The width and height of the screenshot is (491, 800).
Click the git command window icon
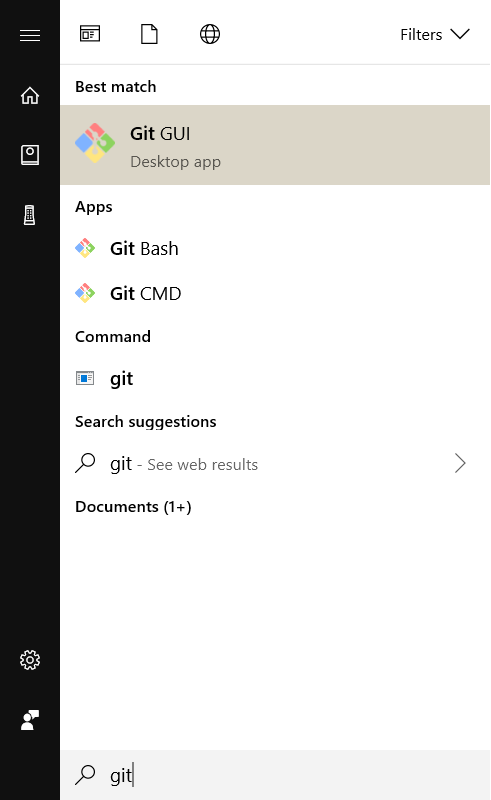pyautogui.click(x=85, y=378)
